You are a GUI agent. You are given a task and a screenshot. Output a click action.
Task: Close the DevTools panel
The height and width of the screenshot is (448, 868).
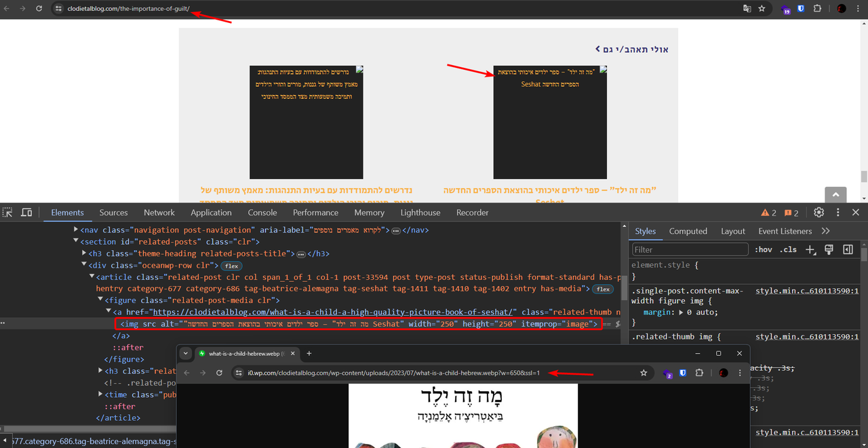point(856,212)
